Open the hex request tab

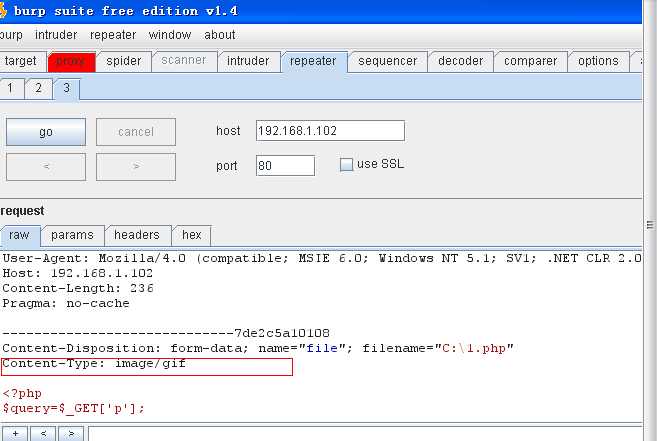click(192, 235)
